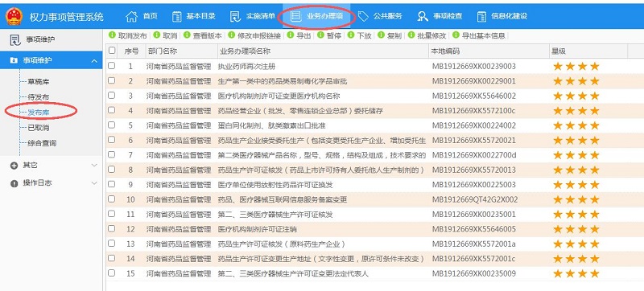Click the blue 事项维护 section icon
Screen dimensions: 644x291
[14, 60]
